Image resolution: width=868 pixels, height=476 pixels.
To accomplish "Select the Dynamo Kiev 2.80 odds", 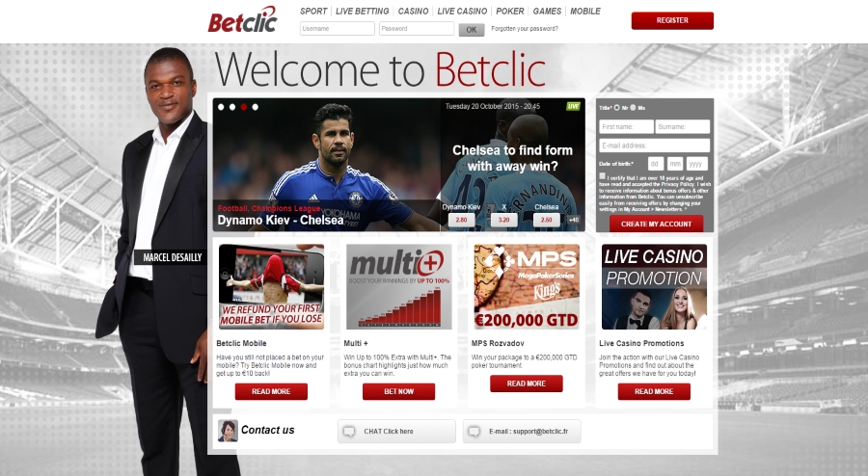I will point(461,220).
